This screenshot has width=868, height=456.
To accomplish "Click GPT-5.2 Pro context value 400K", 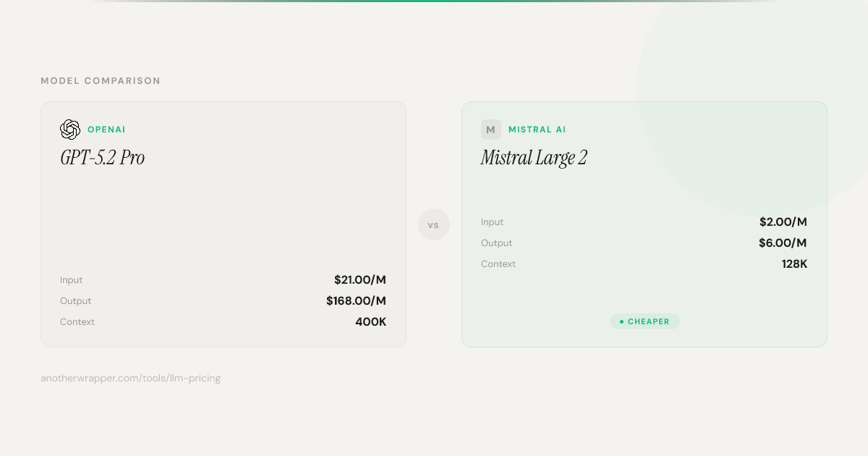I will (x=371, y=321).
